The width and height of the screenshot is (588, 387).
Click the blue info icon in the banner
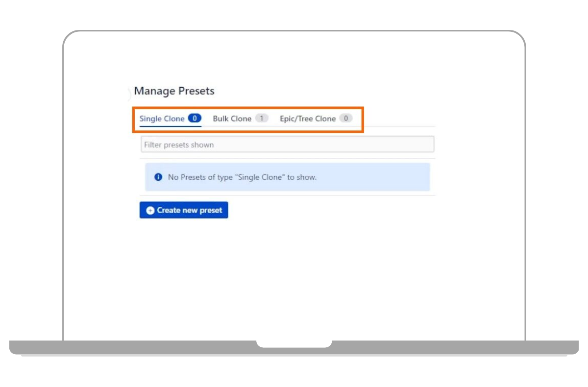(158, 177)
